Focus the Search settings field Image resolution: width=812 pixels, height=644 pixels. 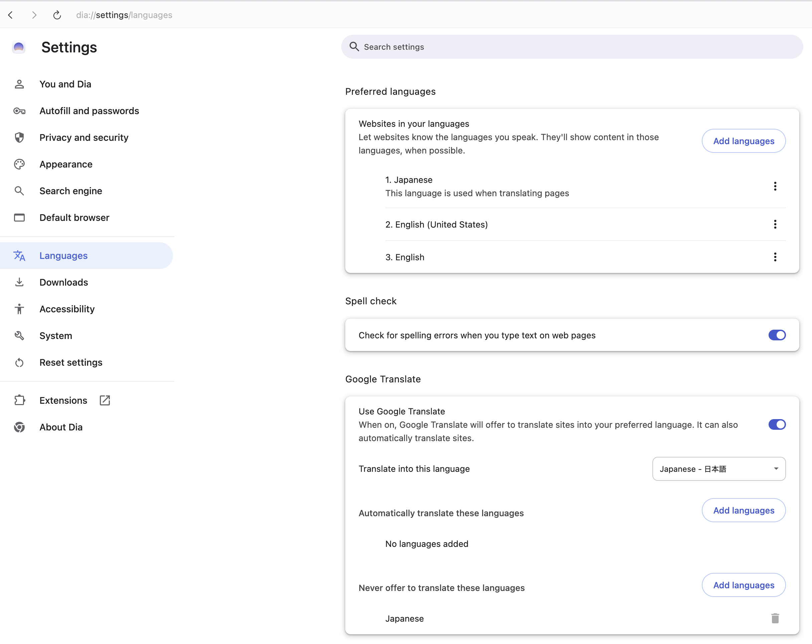(572, 47)
